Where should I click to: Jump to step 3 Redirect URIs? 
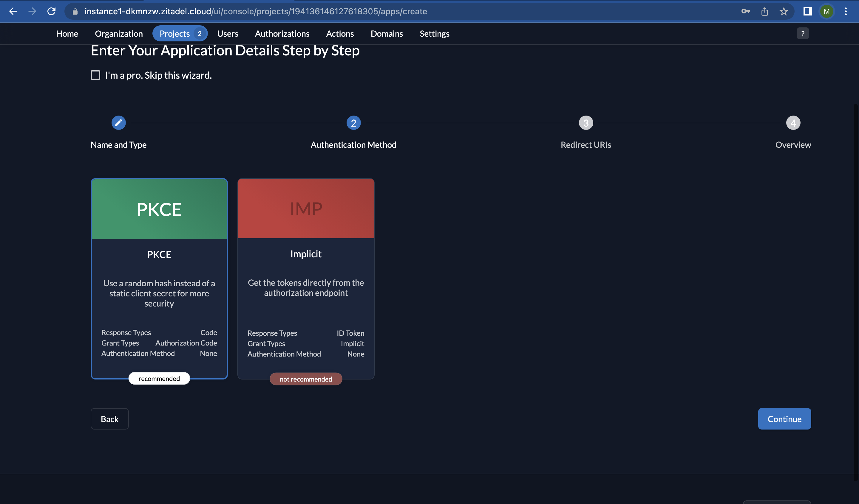(x=585, y=123)
